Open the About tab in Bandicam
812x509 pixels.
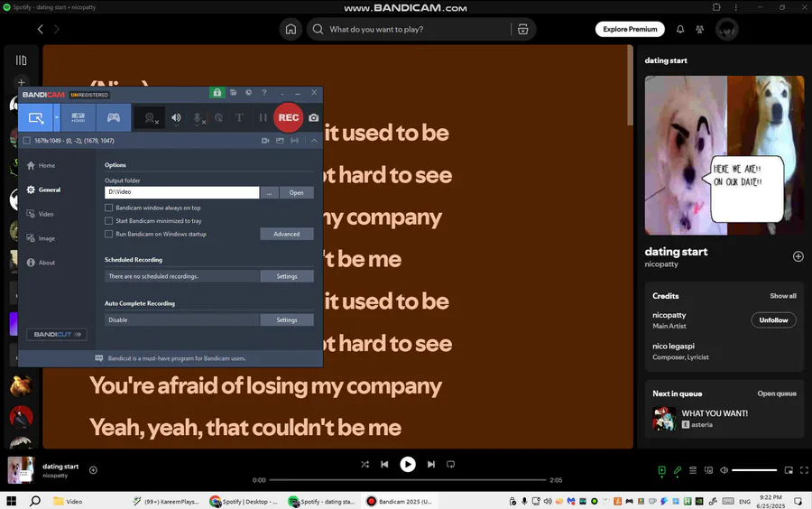41,263
